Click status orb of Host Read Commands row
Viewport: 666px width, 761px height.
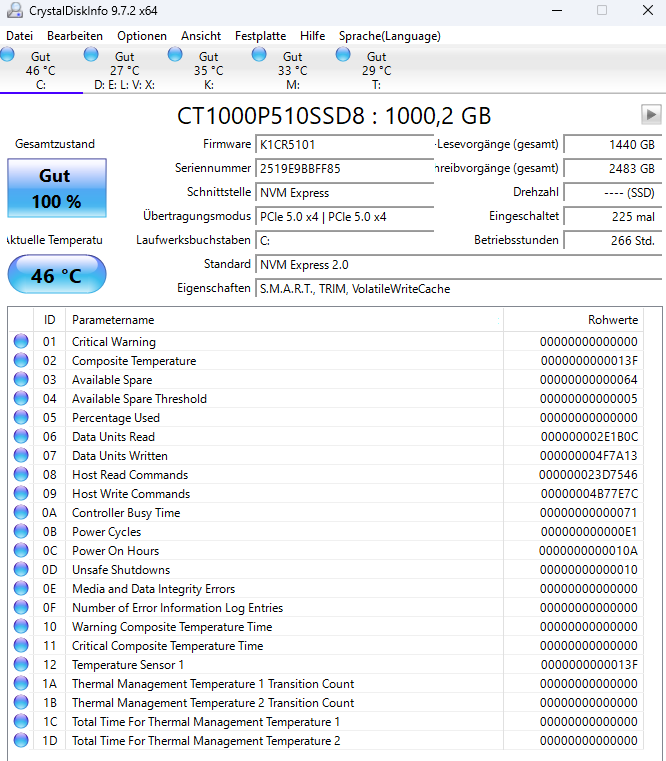pyautogui.click(x=21, y=474)
